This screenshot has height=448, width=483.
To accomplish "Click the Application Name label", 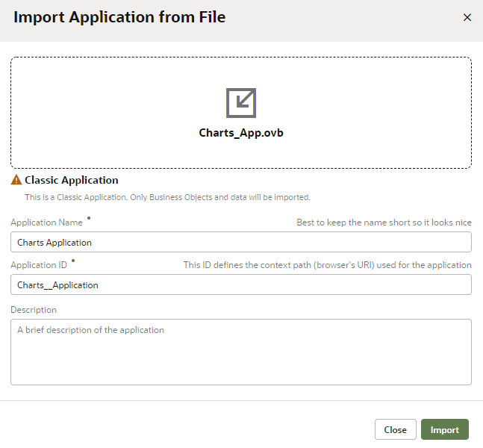I will [x=46, y=223].
